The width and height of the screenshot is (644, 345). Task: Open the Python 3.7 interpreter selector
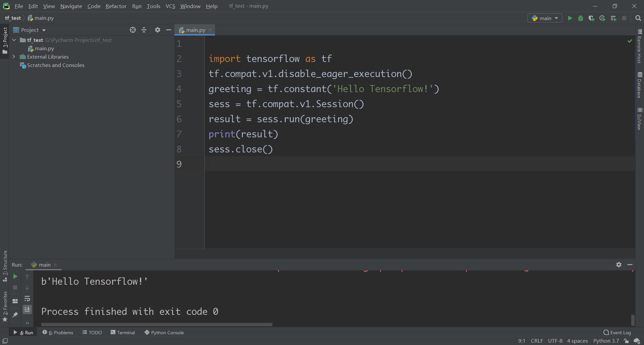[606, 341]
